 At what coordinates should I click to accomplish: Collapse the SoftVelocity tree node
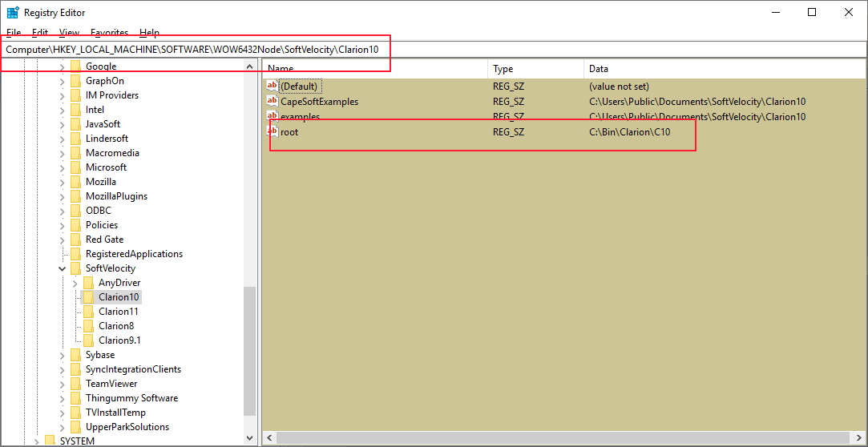63,268
